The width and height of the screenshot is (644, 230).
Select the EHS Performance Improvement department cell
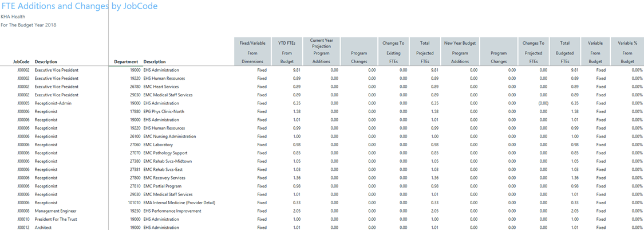click(172, 211)
